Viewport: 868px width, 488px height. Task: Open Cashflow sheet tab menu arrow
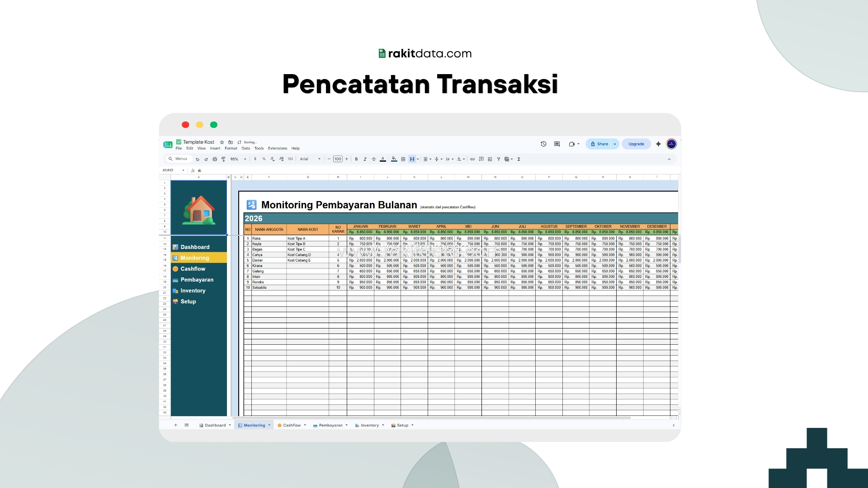[305, 425]
